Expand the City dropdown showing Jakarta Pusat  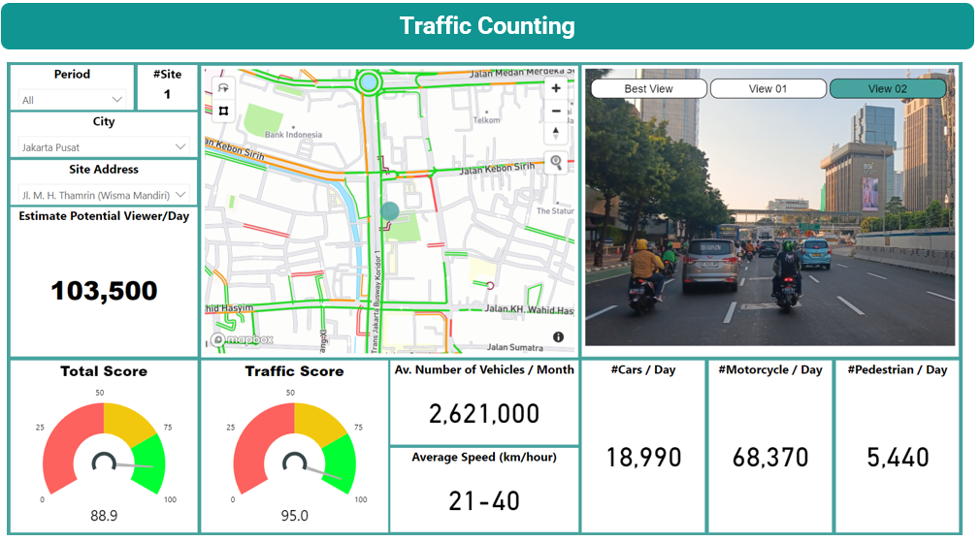point(104,146)
